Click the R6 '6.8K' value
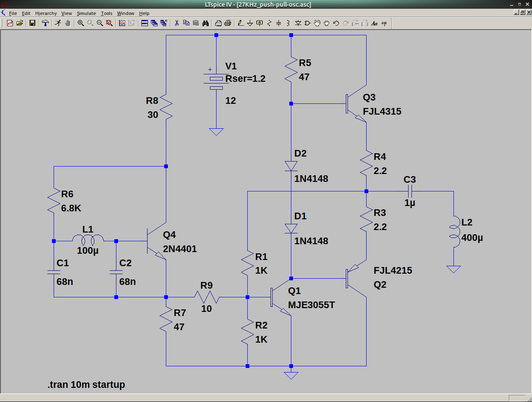Image resolution: width=532 pixels, height=402 pixels. coord(71,208)
